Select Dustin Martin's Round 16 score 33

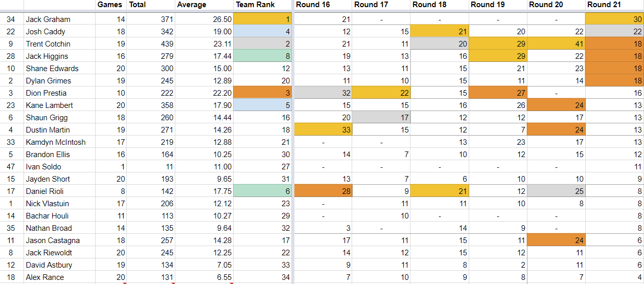click(323, 130)
